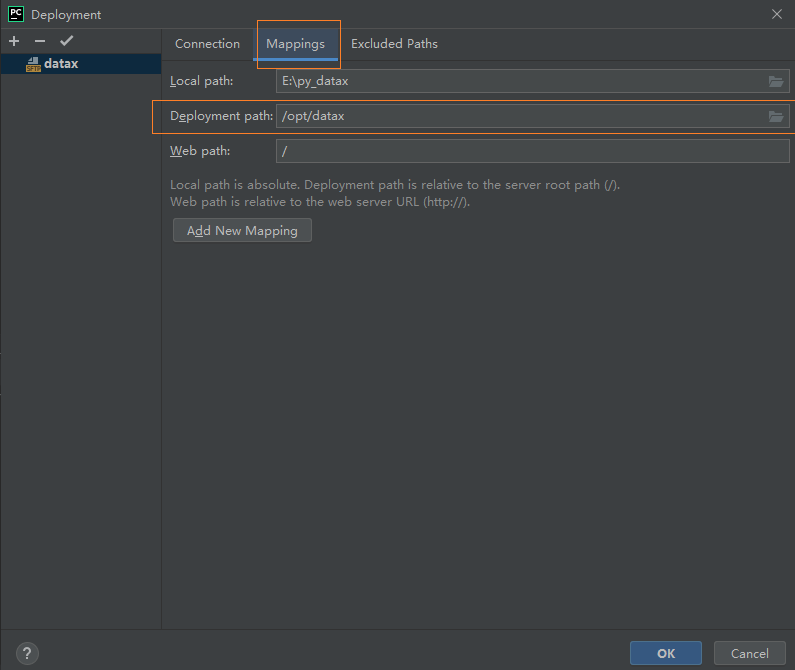Mark server as default with checkmark icon

pos(66,41)
